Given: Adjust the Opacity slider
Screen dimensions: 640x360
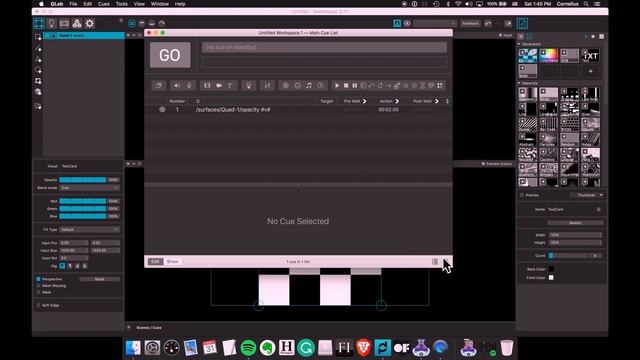Looking at the screenshot, I should pyautogui.click(x=83, y=180).
